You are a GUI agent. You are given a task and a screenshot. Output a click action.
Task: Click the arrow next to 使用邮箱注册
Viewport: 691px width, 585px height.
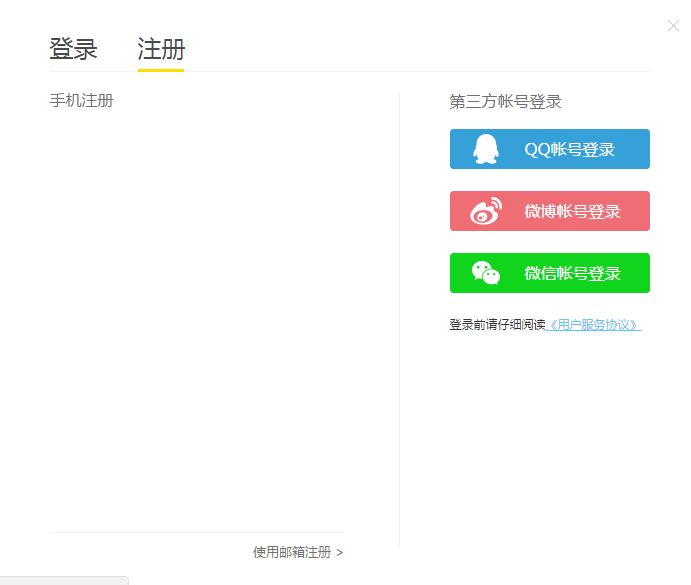[x=339, y=552]
